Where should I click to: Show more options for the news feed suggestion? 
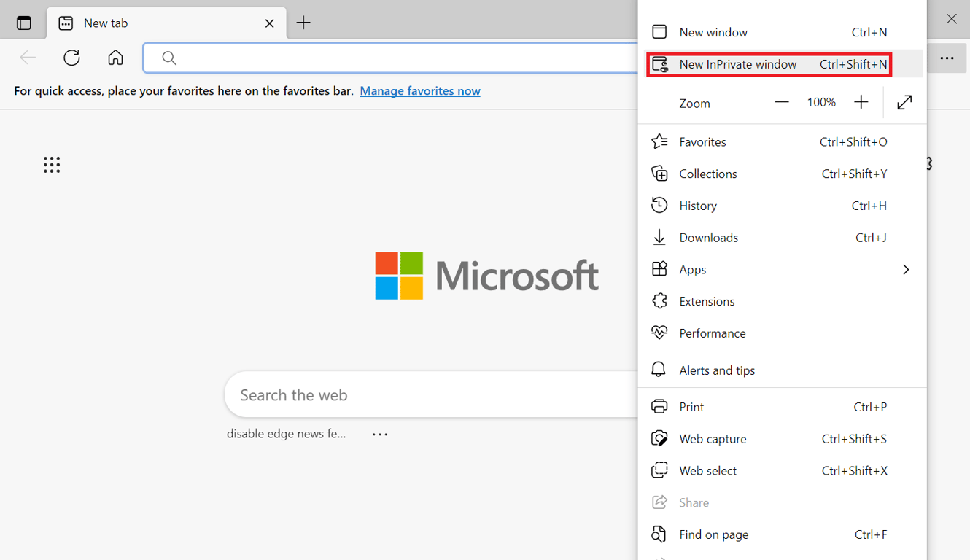(379, 434)
